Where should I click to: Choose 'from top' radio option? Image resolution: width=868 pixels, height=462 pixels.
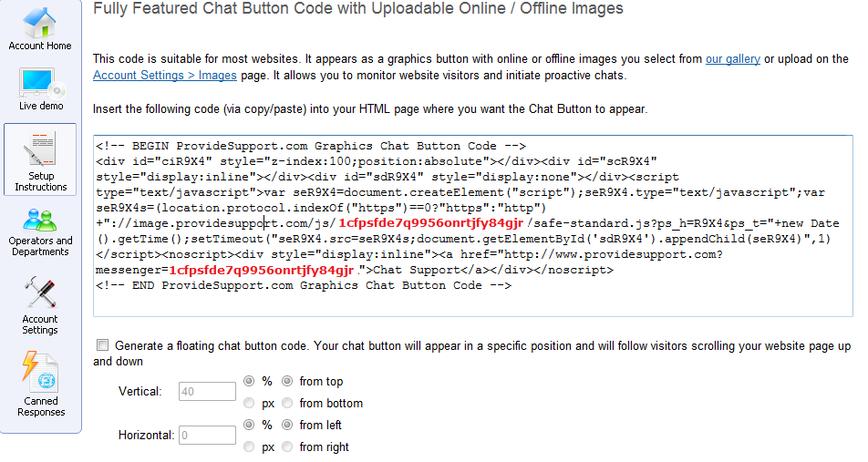(x=286, y=381)
